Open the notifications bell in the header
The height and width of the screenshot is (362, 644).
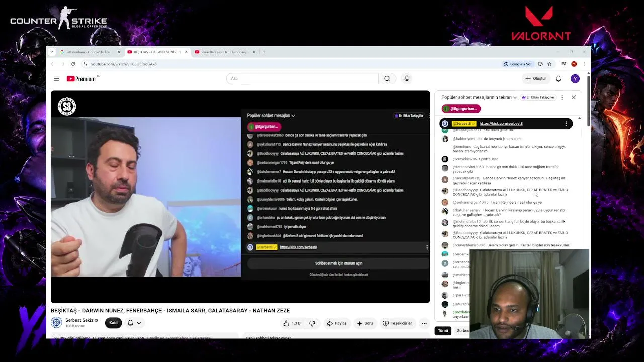pyautogui.click(x=558, y=79)
